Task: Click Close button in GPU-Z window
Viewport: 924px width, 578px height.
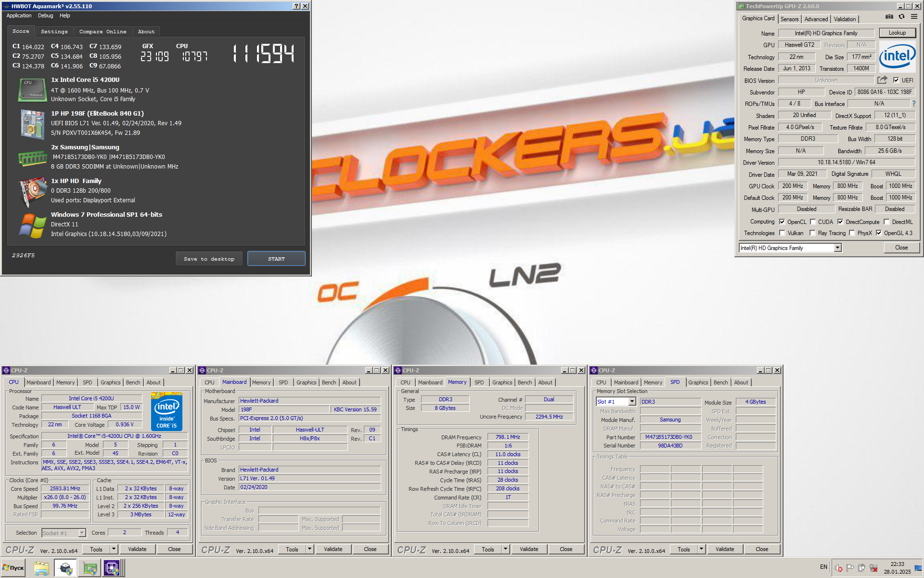Action: coord(901,248)
